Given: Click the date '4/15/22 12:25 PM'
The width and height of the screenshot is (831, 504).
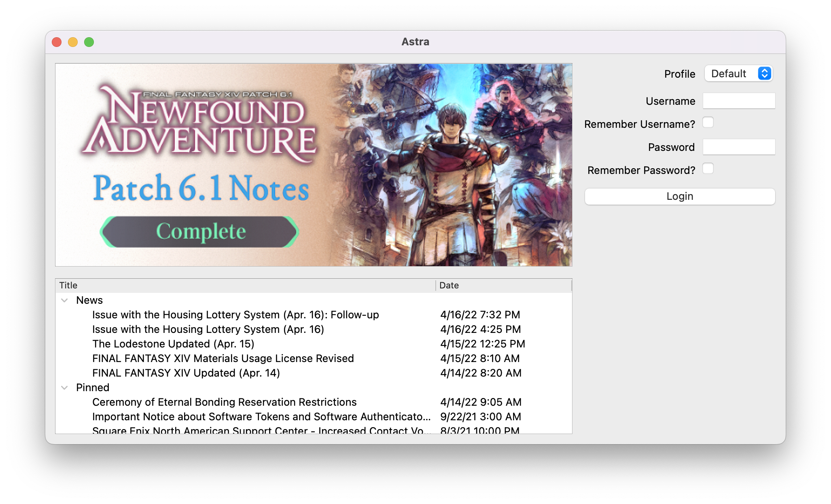Looking at the screenshot, I should coord(483,344).
